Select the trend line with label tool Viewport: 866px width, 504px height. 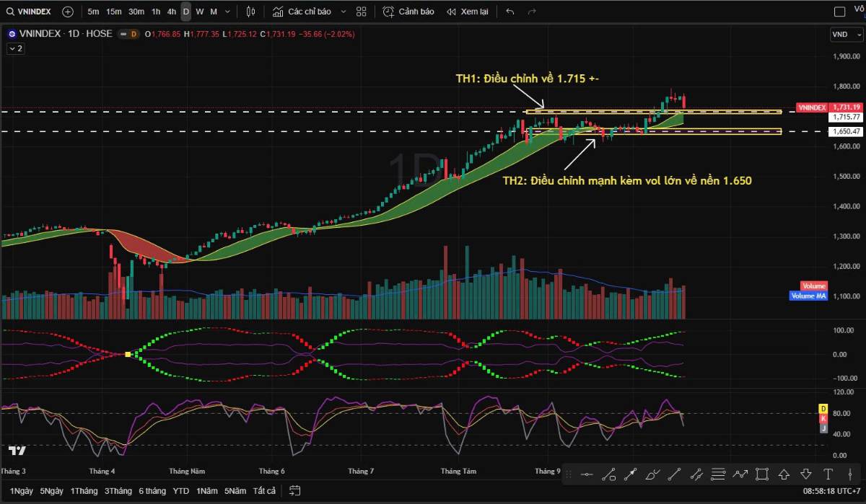pyautogui.click(x=609, y=474)
